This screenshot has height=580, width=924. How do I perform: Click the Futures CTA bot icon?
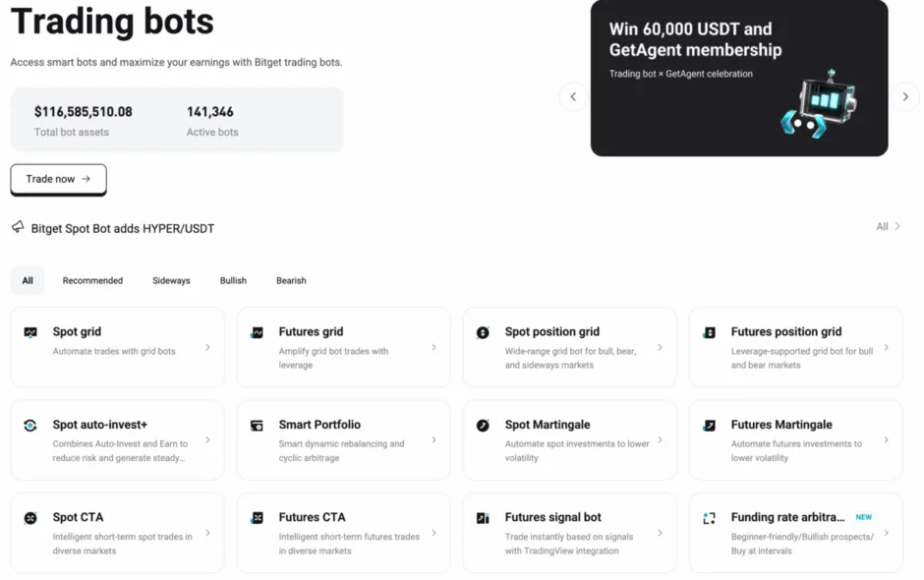point(258,516)
